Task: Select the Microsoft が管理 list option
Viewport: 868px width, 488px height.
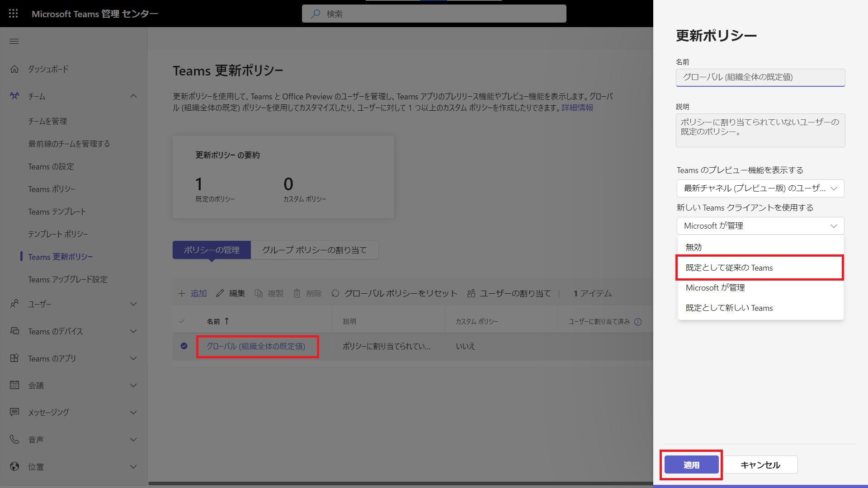Action: coord(760,288)
